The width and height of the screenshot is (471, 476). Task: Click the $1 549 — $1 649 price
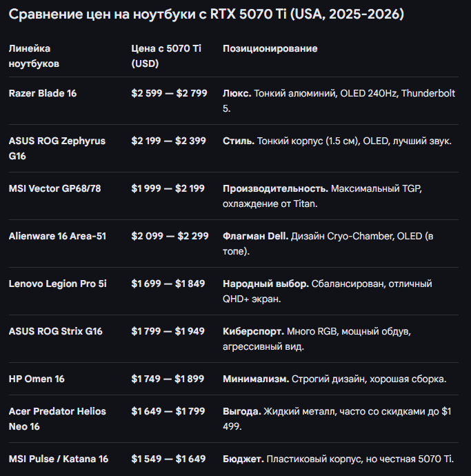(x=168, y=459)
